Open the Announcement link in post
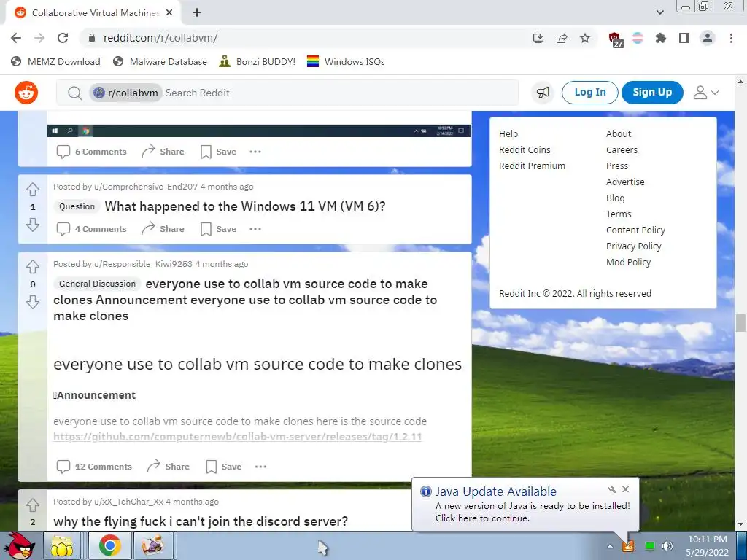Viewport: 747px width, 560px height. (95, 395)
